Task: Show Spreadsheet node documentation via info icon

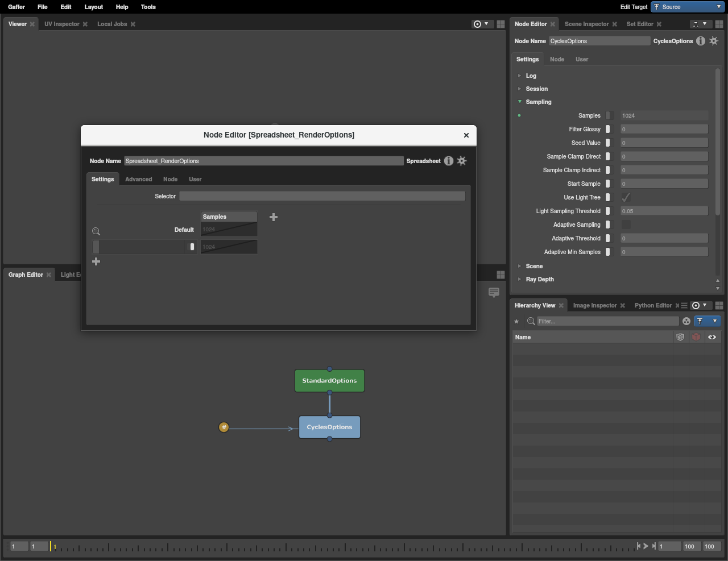Action: (x=448, y=161)
